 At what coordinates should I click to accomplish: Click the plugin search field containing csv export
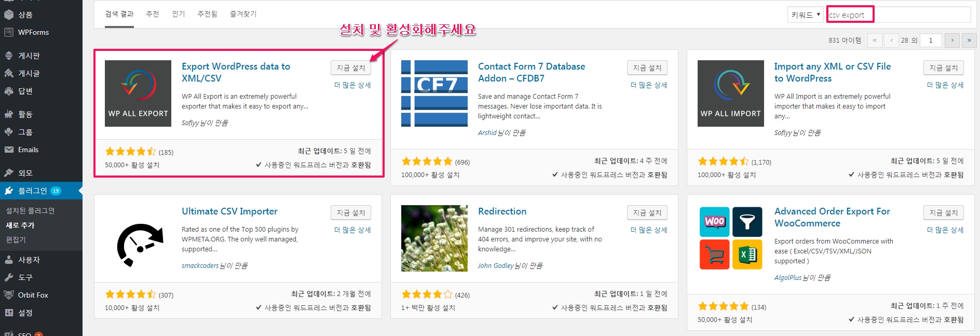tap(898, 15)
